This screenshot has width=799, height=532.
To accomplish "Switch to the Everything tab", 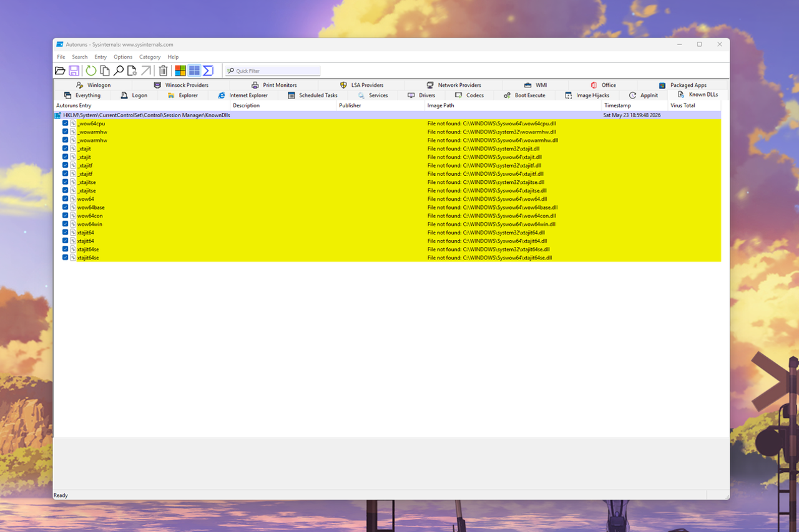I will tap(82, 95).
